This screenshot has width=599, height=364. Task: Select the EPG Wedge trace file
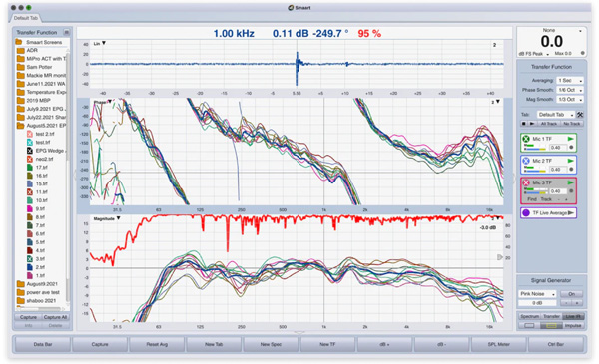point(46,151)
